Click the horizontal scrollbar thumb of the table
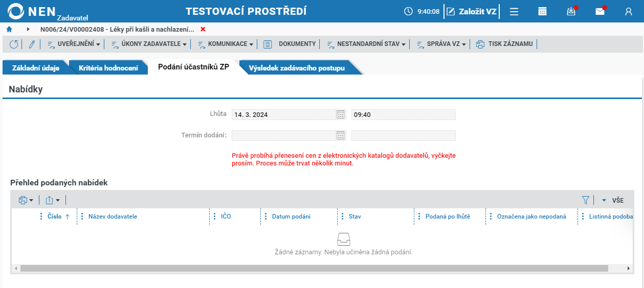This screenshot has height=288, width=644. pos(314,268)
